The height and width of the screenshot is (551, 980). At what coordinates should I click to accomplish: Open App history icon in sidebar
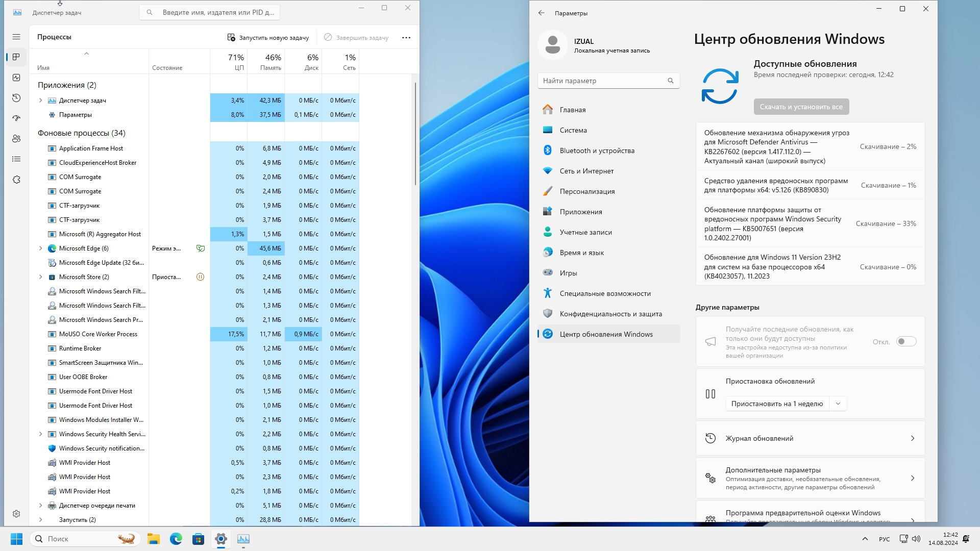(x=16, y=98)
